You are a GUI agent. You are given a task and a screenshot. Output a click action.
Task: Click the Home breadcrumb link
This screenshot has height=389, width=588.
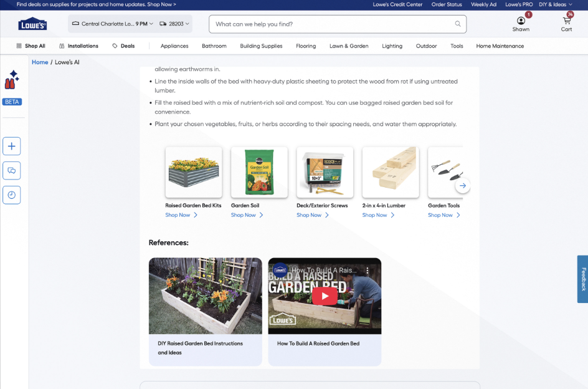pos(40,62)
